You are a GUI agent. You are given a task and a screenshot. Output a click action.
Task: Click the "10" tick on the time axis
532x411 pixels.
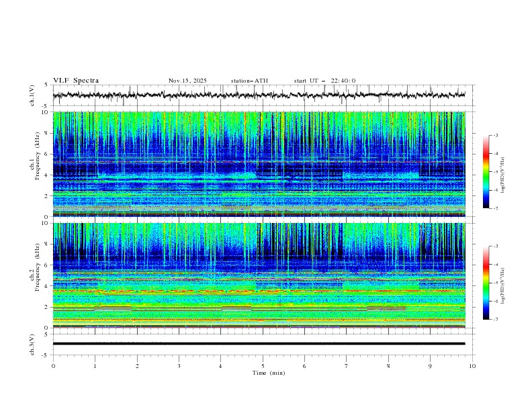coord(472,366)
